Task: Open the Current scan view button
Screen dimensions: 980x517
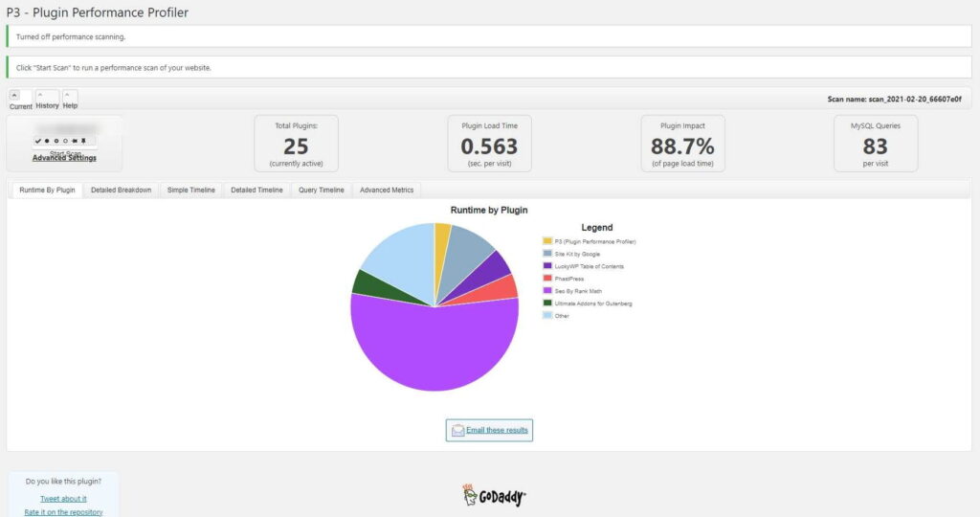Action: (x=20, y=100)
